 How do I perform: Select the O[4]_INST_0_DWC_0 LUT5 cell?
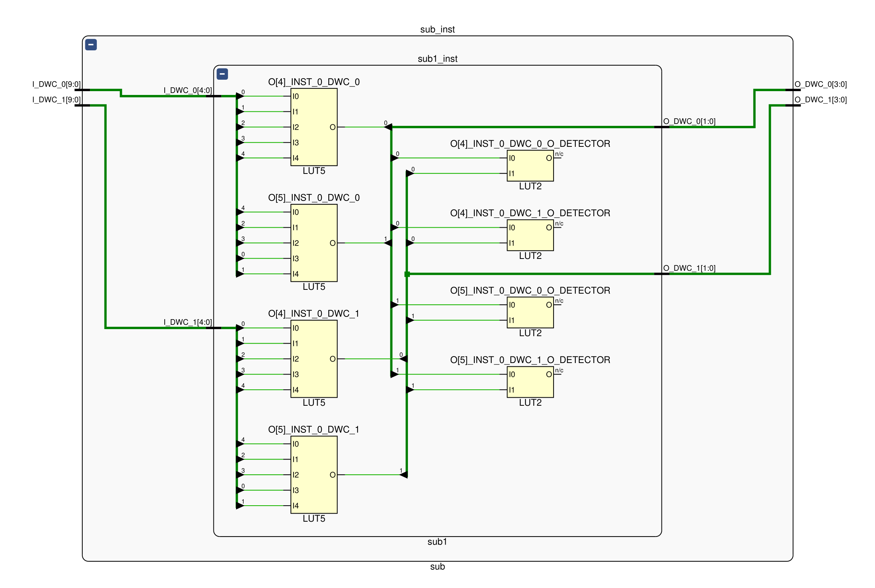314,127
